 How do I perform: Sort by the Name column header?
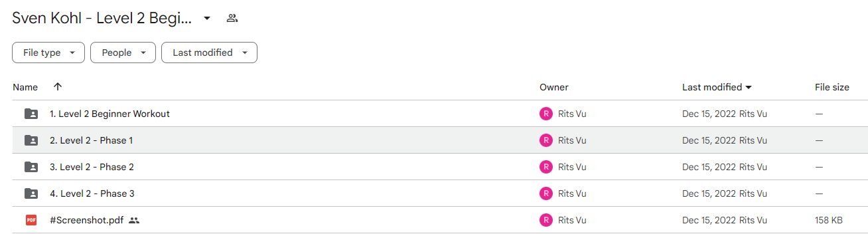coord(25,87)
